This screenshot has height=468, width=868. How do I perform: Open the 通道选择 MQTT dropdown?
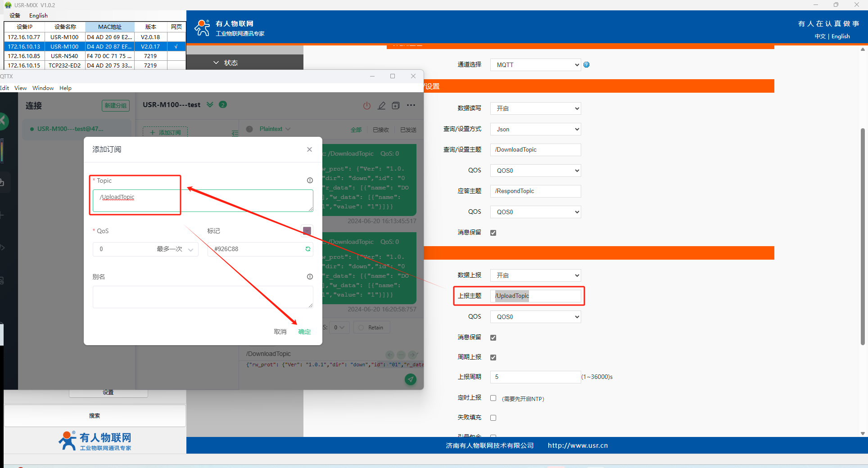[535, 65]
